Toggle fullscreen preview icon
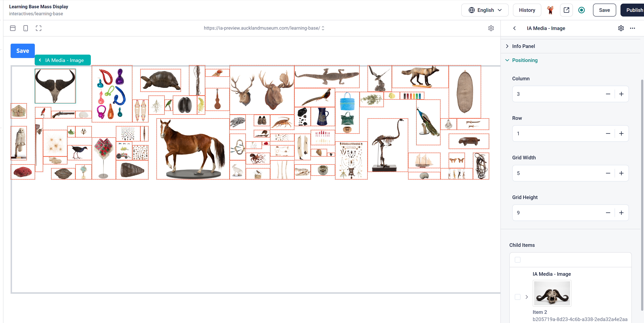Image resolution: width=644 pixels, height=323 pixels. point(38,28)
